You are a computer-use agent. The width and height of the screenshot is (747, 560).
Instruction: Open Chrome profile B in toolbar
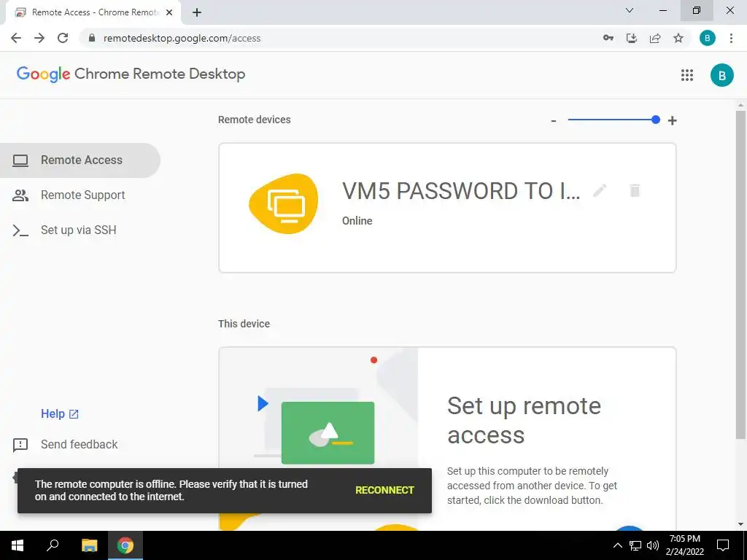708,38
